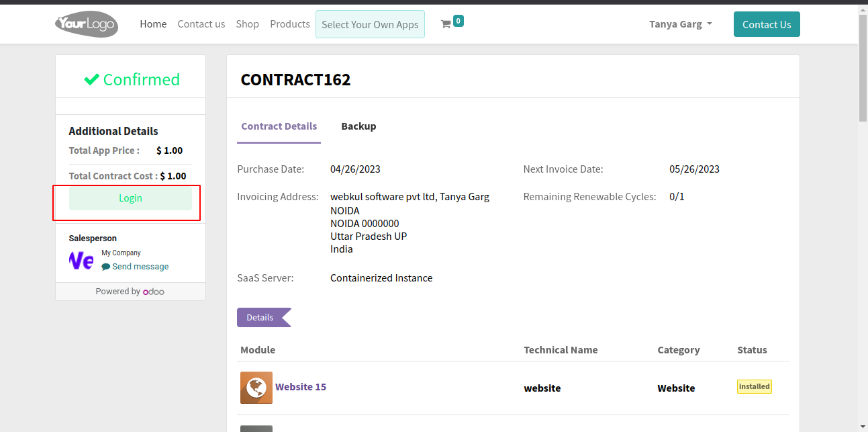Click the vertical page scrollbar

pos(863,216)
